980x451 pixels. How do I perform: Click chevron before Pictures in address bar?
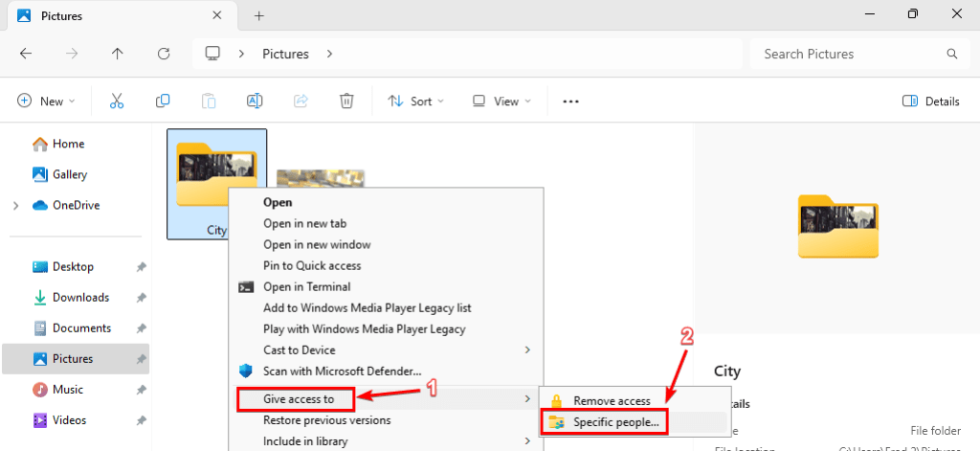click(x=241, y=54)
